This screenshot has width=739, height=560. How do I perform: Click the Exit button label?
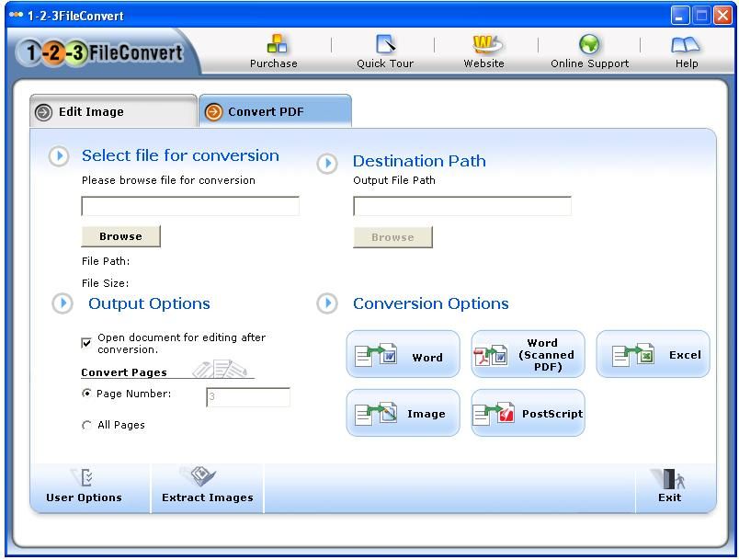(669, 497)
